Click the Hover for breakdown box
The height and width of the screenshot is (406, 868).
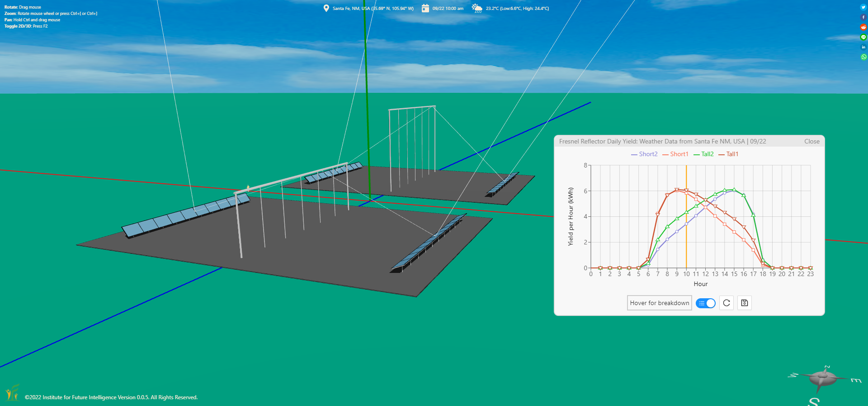[659, 303]
